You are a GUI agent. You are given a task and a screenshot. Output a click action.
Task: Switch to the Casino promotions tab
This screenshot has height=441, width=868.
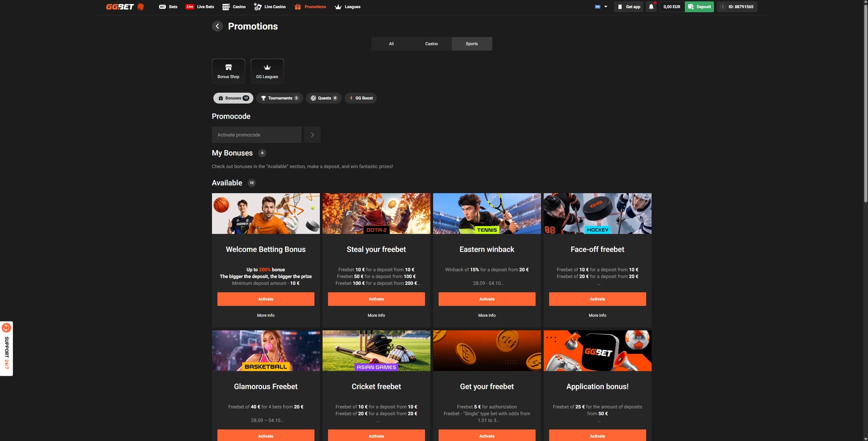point(431,44)
